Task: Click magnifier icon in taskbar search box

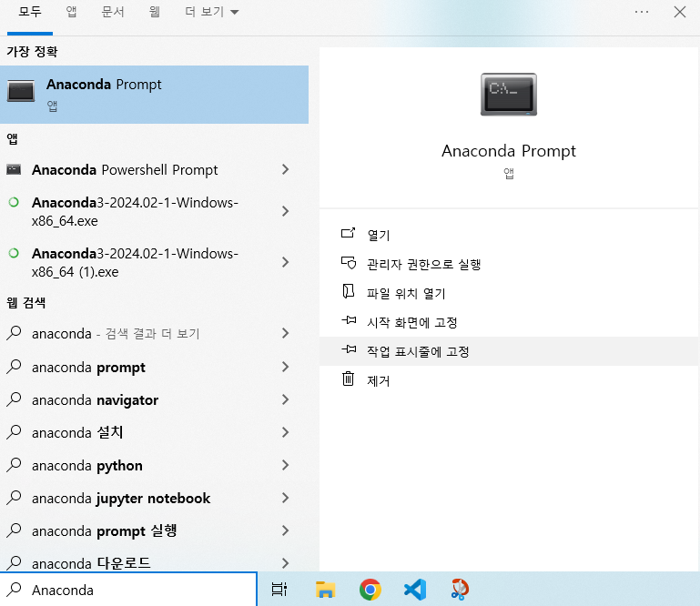Action: click(14, 589)
